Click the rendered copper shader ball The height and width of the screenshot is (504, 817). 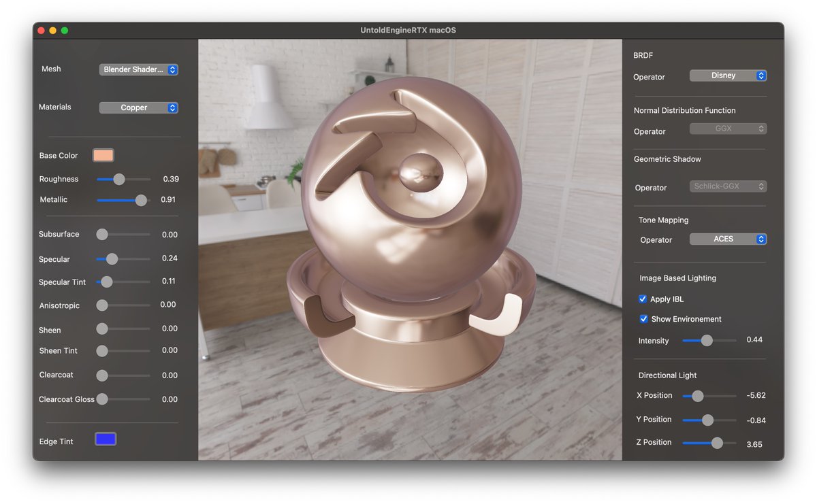coord(411,235)
